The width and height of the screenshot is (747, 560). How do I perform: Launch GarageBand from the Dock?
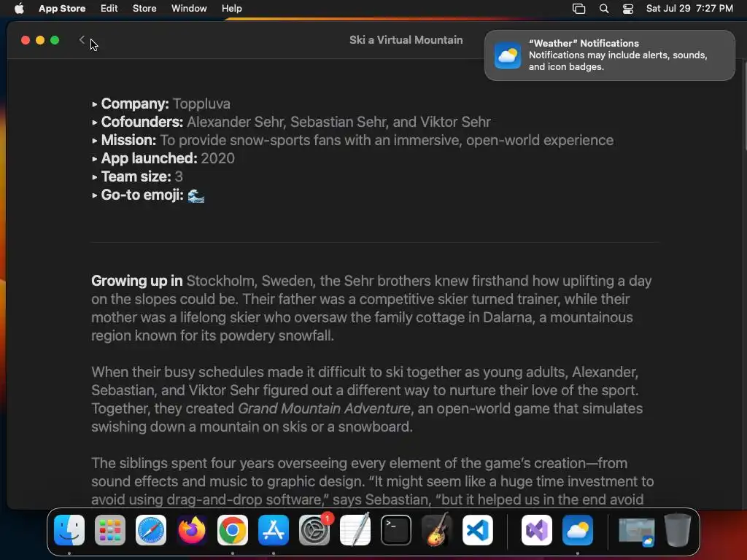(437, 530)
